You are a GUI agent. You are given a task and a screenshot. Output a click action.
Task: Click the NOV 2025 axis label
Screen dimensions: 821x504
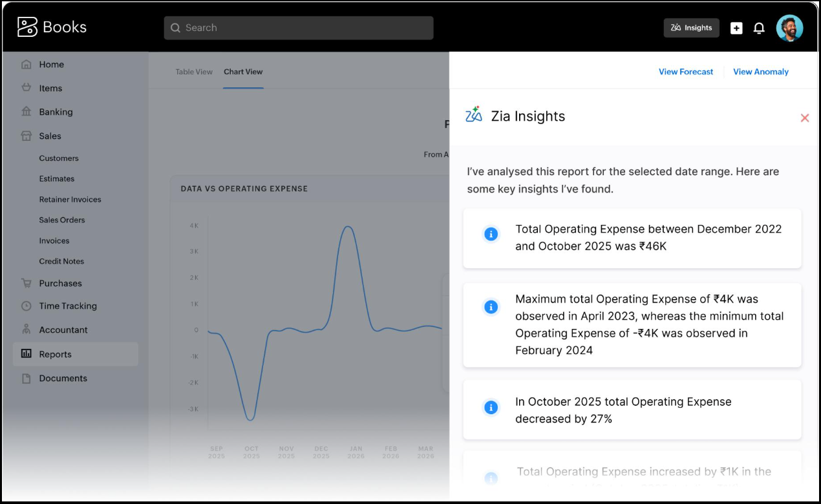tap(286, 452)
